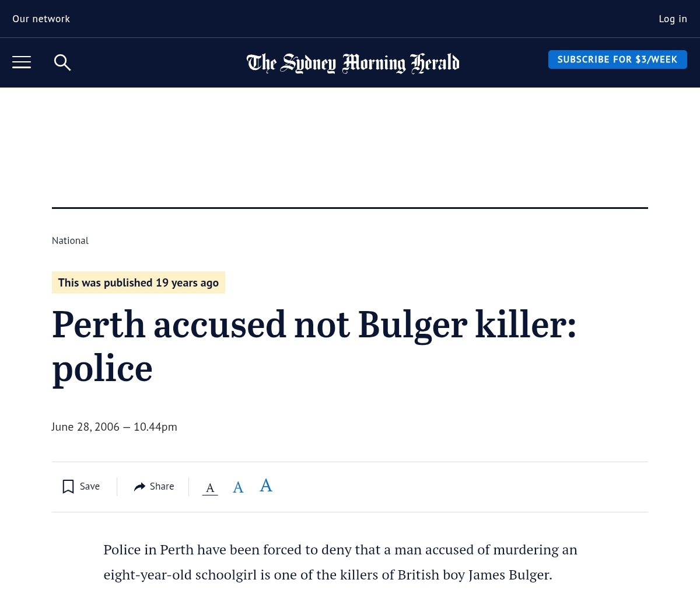Click Subscribe for $3/week button
700x597 pixels.
tap(618, 60)
